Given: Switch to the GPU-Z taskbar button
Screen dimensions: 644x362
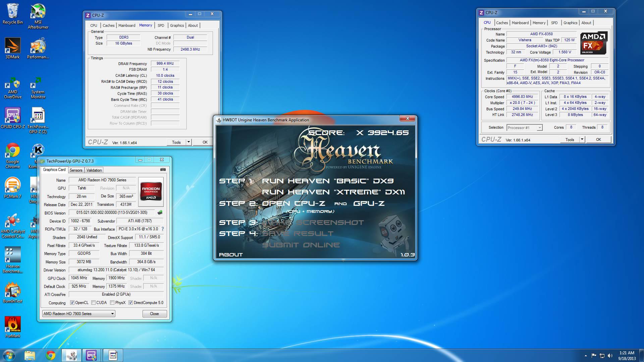Looking at the screenshot, I should coord(113,355).
